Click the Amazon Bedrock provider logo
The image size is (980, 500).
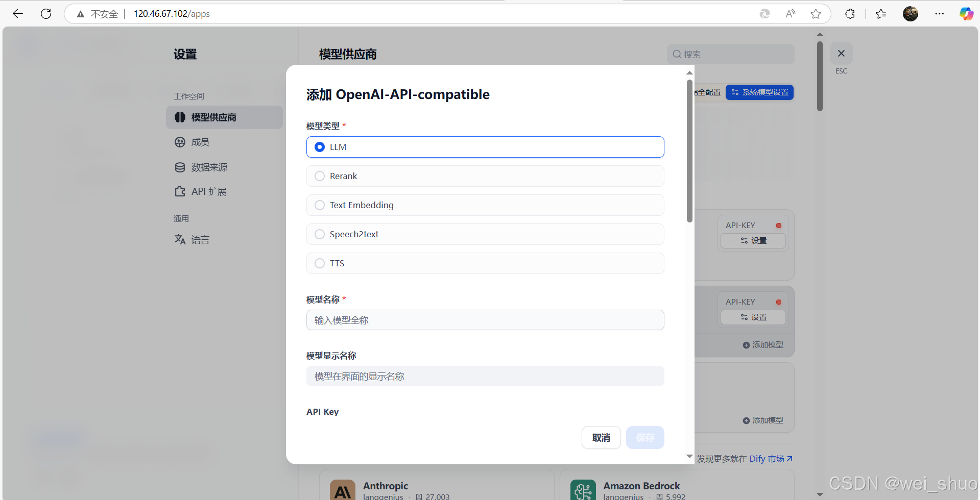point(583,490)
